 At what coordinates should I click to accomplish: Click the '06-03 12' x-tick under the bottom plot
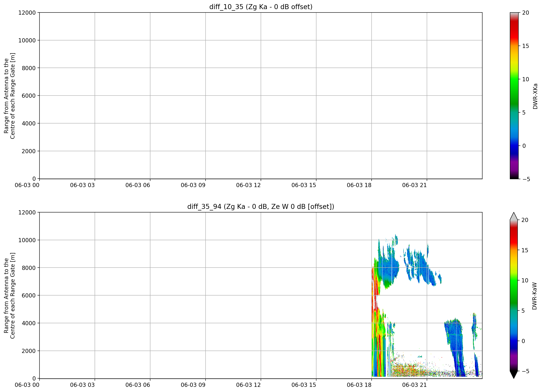point(249,385)
